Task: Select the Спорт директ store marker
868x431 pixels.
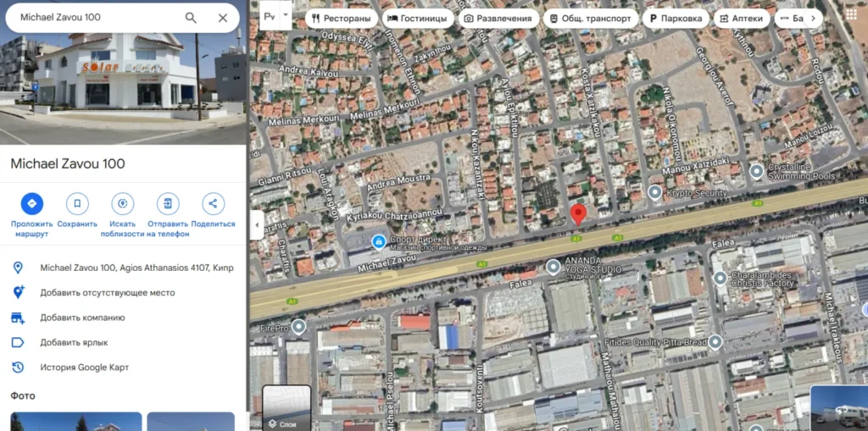Action: [379, 241]
